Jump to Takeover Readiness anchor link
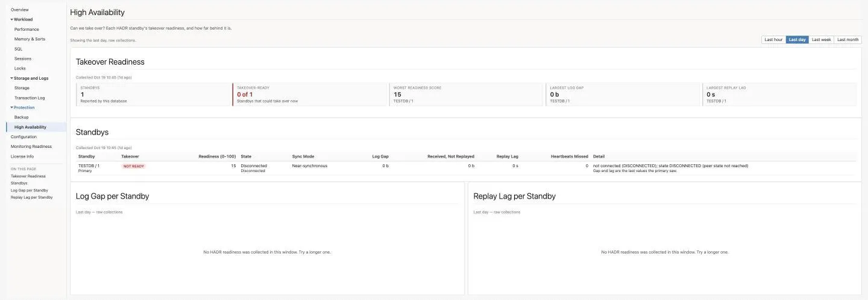The image size is (868, 300). coord(28,176)
